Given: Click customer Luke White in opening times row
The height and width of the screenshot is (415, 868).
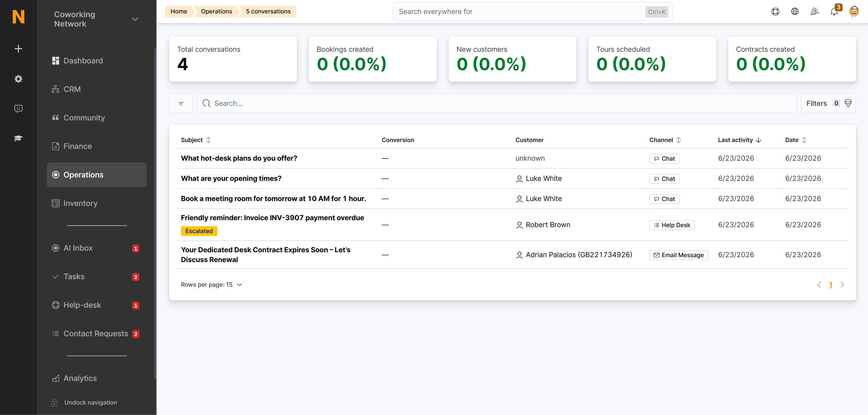Looking at the screenshot, I should tap(543, 179).
